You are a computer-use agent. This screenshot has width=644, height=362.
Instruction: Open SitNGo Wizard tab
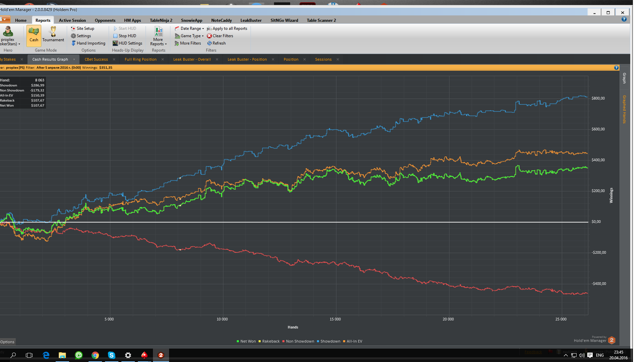click(284, 20)
